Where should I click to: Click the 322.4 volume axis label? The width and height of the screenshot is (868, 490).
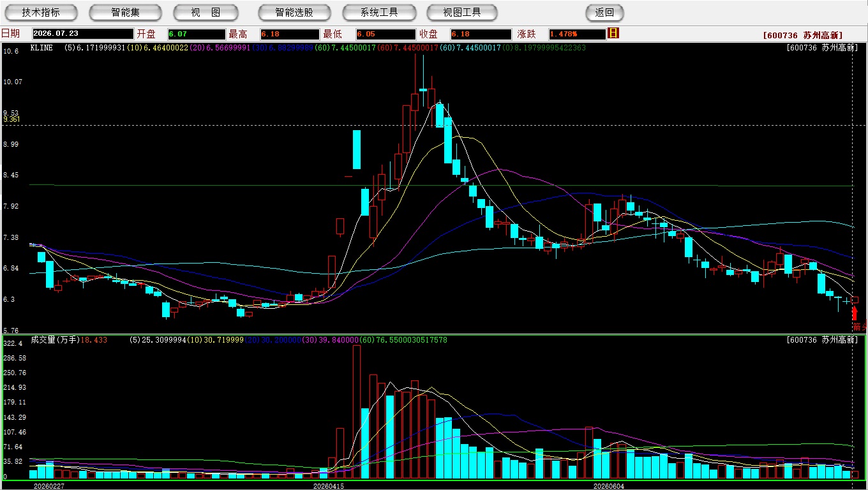pyautogui.click(x=13, y=343)
